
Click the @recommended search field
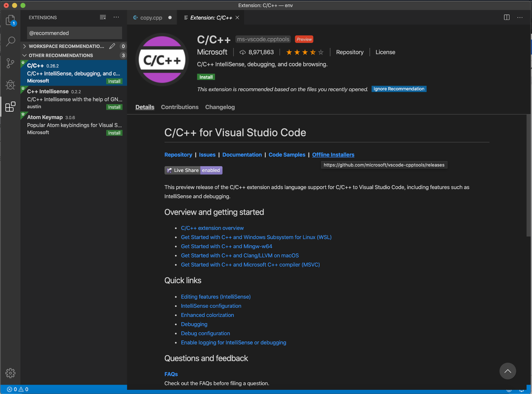75,33
